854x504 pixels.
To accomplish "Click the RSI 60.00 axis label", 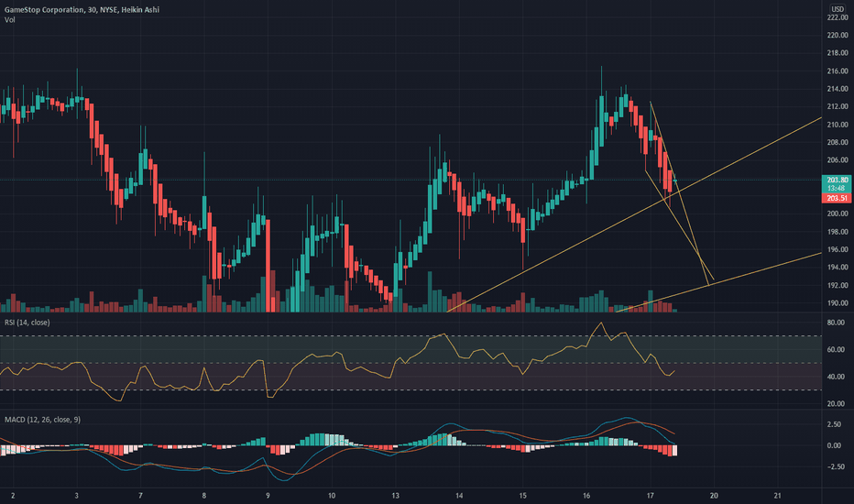I will point(836,350).
